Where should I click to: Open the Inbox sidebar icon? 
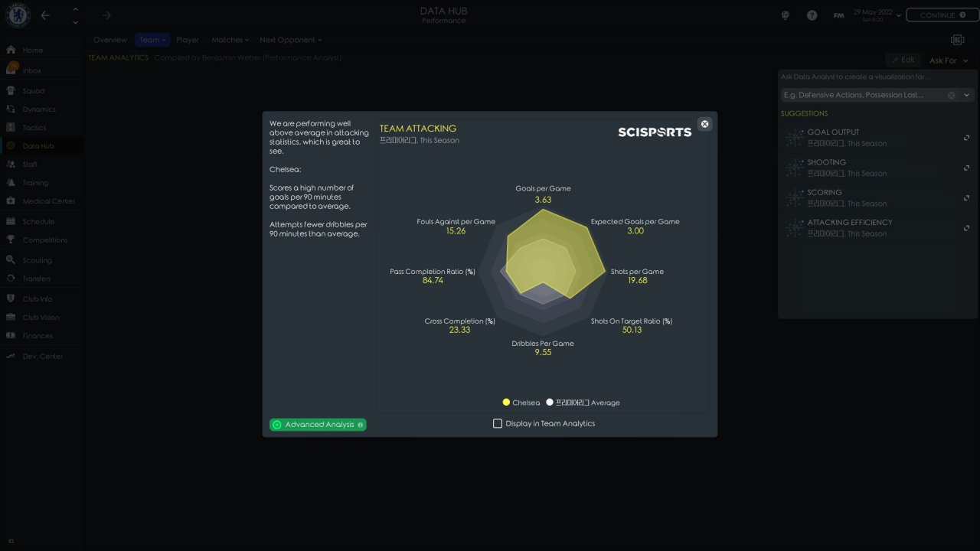[x=11, y=70]
